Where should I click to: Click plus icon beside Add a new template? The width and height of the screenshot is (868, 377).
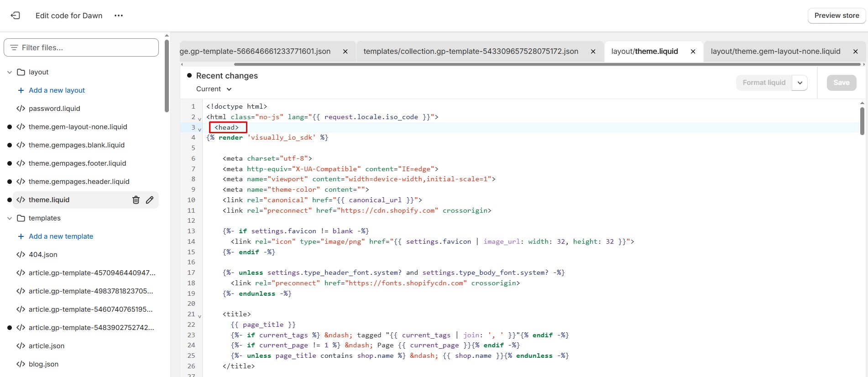pos(21,236)
